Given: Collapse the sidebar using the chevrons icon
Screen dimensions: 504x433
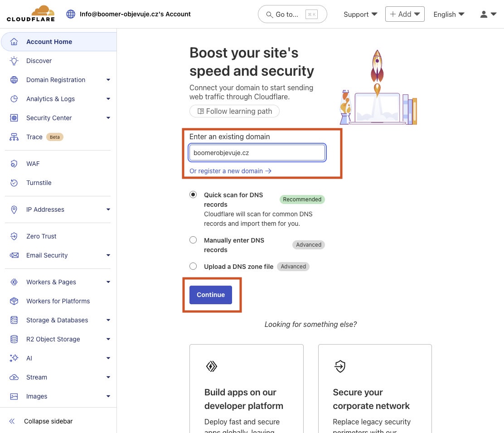Looking at the screenshot, I should pos(12,421).
